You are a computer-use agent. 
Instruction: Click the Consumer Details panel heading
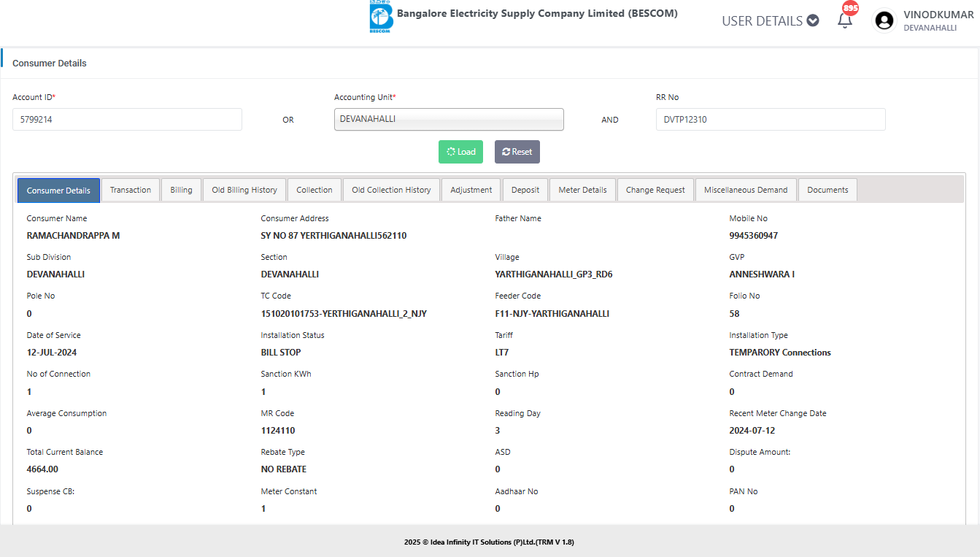click(x=50, y=64)
